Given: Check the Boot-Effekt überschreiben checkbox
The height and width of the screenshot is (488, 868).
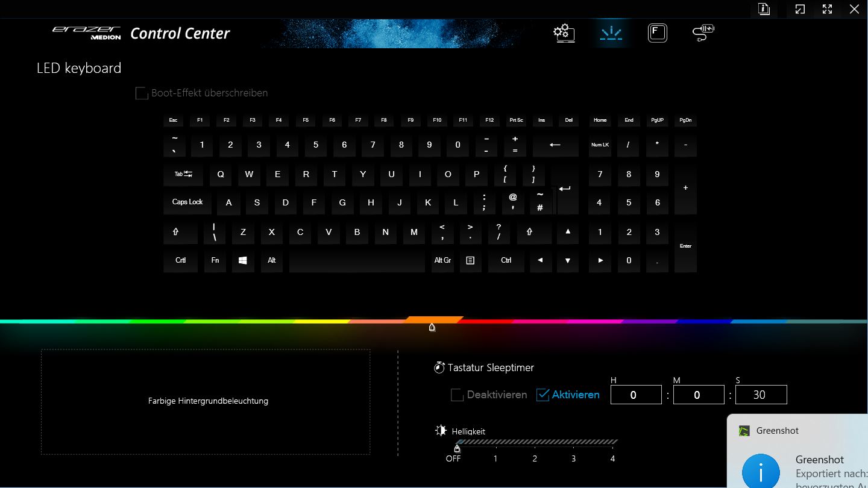Looking at the screenshot, I should pos(142,93).
